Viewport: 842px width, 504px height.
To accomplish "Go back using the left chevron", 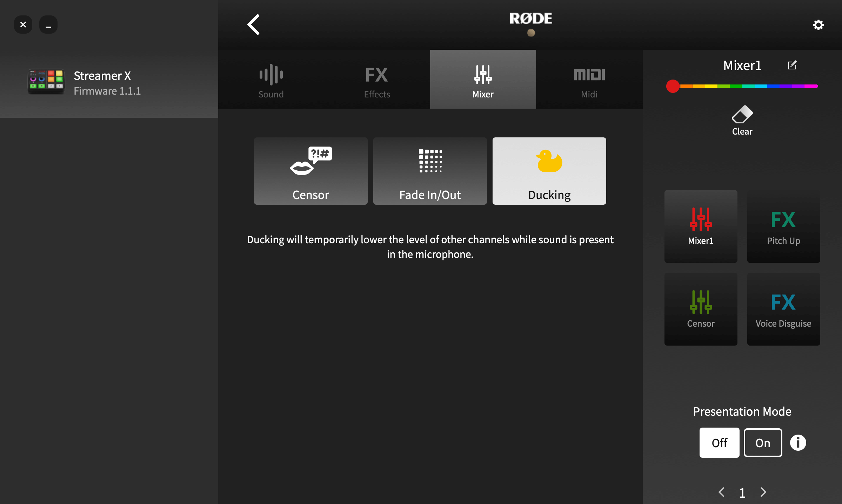I will click(253, 25).
